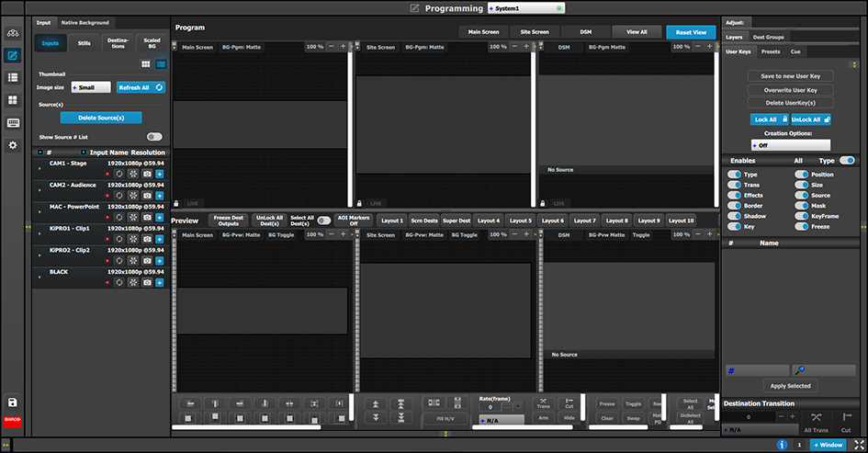Click the layer alignment tools horizontal scrollbar
The image size is (868, 453).
click(246, 427)
